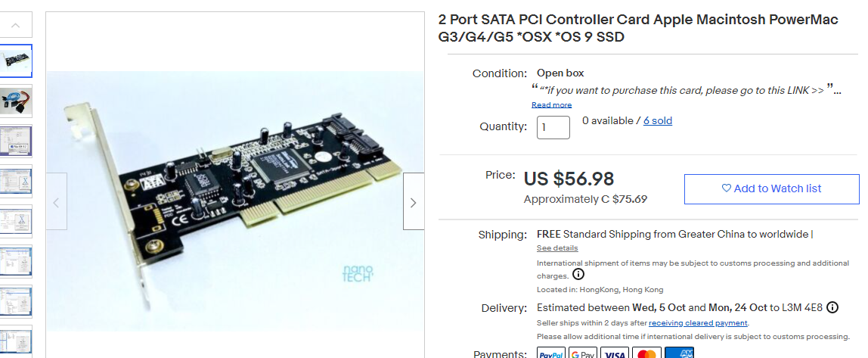Click the main SATA card product image

tap(235, 201)
